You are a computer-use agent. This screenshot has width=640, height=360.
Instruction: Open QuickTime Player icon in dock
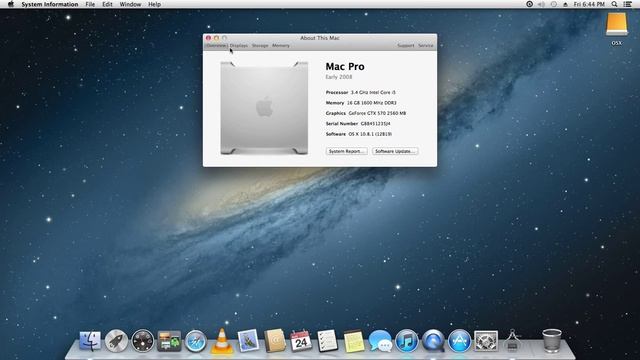(x=433, y=341)
